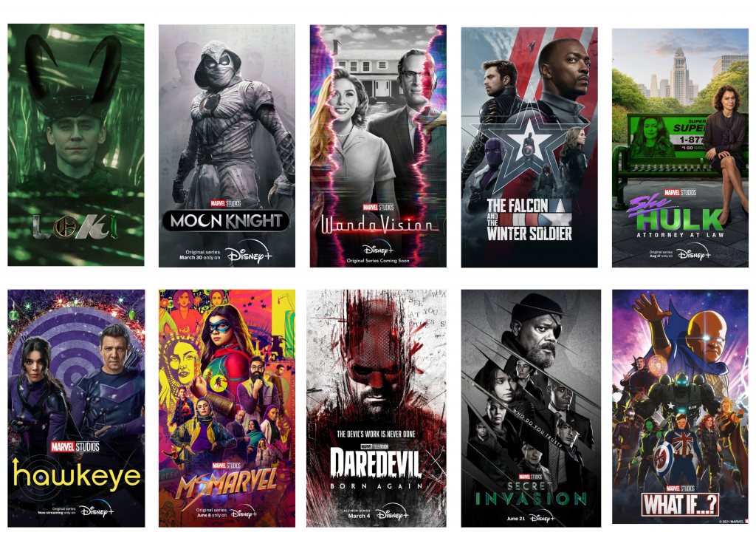Click the Disney+ logo on Moon Knight poster
The width and height of the screenshot is (756, 535).
coord(250,253)
